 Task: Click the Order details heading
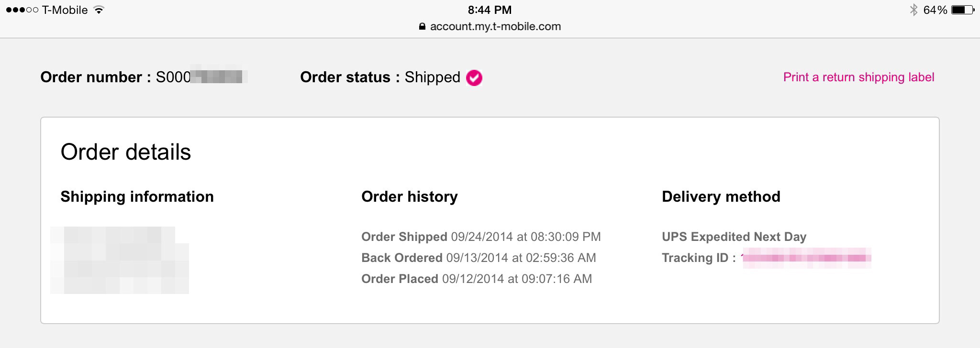pos(126,152)
